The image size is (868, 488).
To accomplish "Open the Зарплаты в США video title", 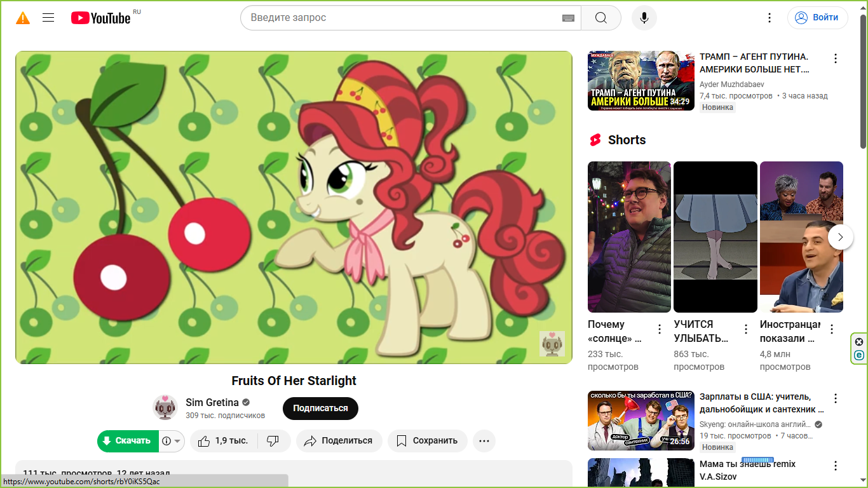I will click(762, 403).
